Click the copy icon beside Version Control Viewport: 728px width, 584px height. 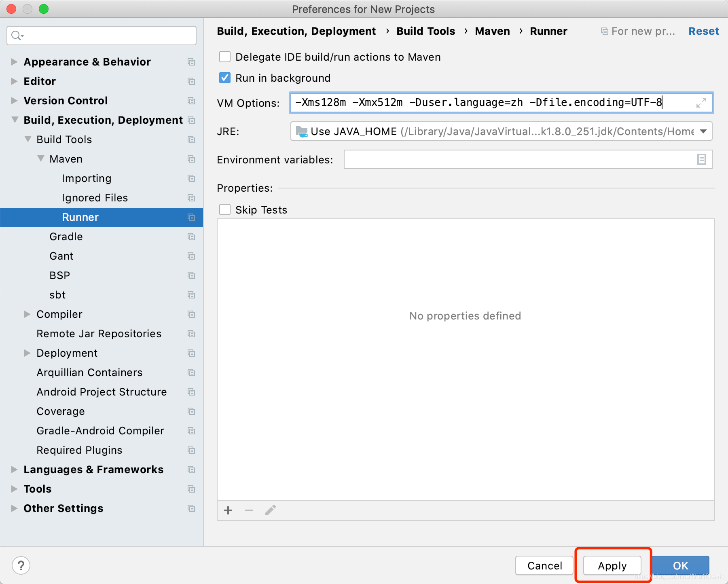pyautogui.click(x=191, y=101)
